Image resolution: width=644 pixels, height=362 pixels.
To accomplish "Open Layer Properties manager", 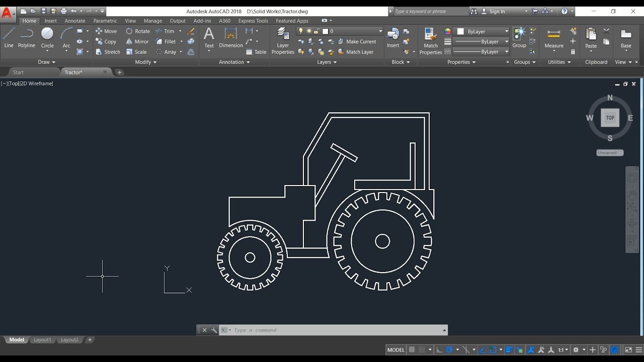I will pos(283,40).
